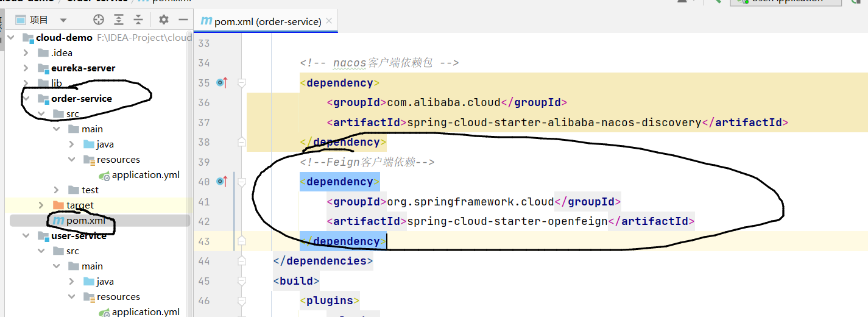The image size is (868, 317).
Task: Click the <plugins> tag on line 46
Action: point(330,301)
